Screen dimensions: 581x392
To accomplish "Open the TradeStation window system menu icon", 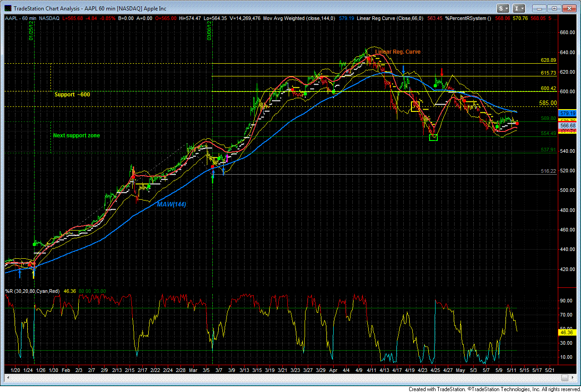I will (x=7, y=8).
